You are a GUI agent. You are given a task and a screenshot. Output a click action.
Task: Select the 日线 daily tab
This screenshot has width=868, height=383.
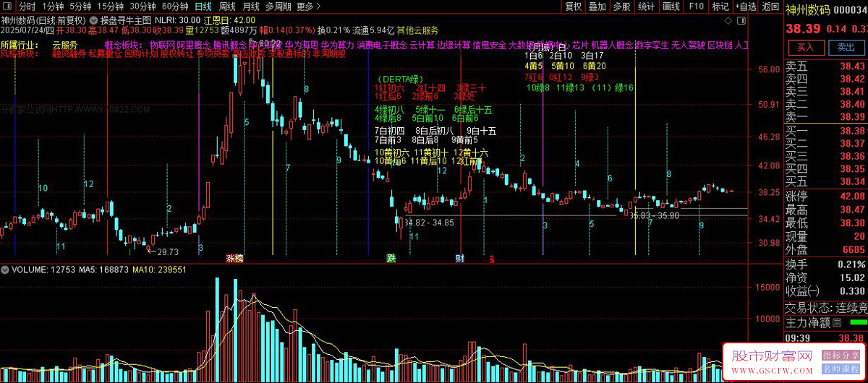click(203, 7)
